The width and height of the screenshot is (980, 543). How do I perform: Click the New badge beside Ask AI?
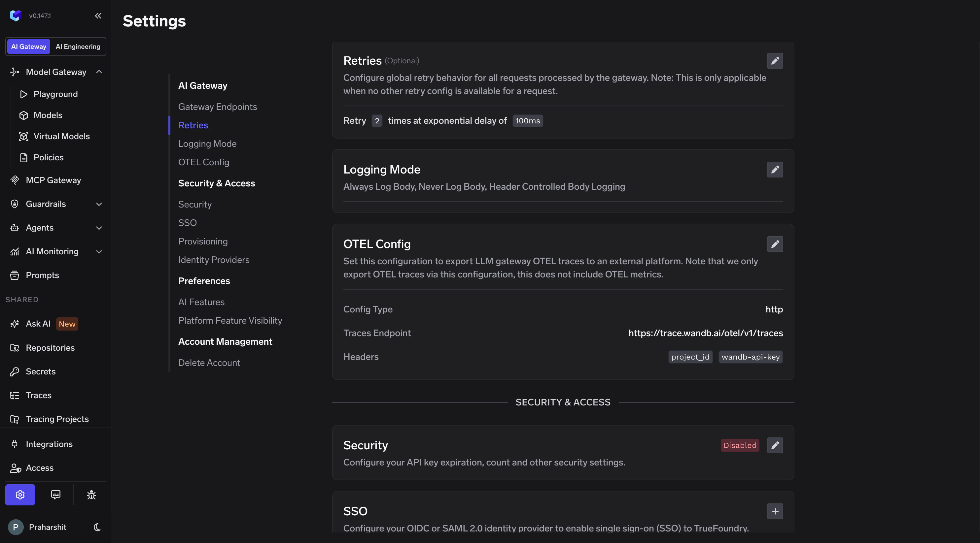coord(67,324)
